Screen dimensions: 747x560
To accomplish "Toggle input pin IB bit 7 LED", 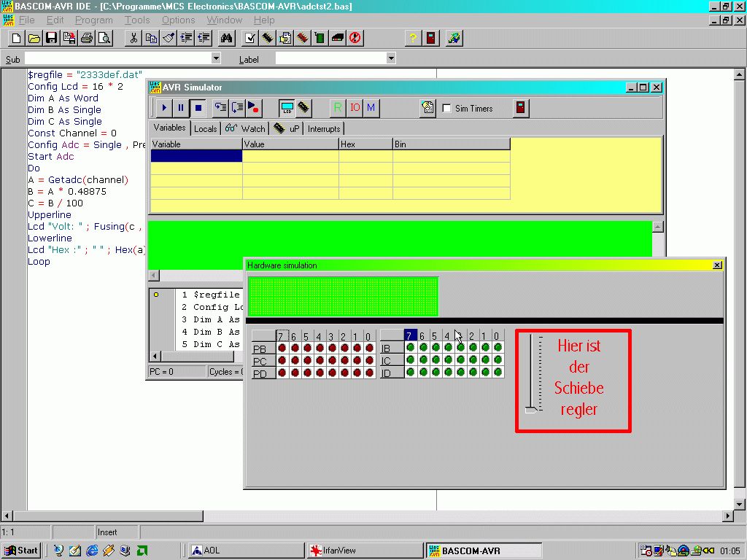I will 411,348.
